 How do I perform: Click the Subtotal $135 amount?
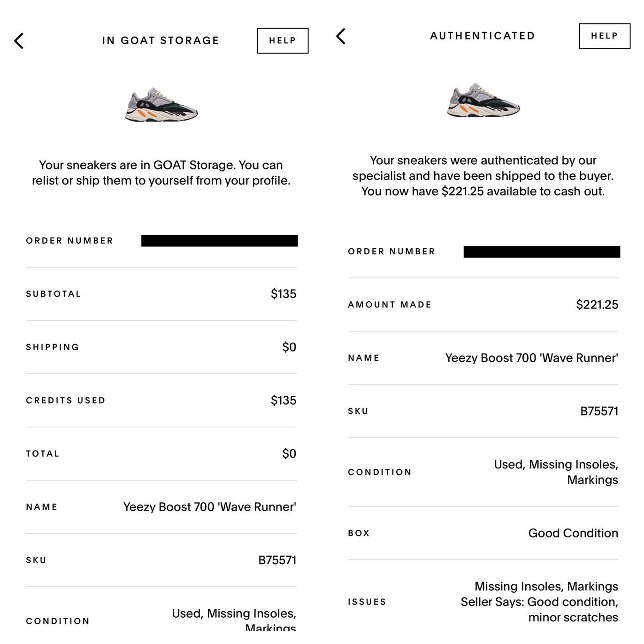[284, 294]
